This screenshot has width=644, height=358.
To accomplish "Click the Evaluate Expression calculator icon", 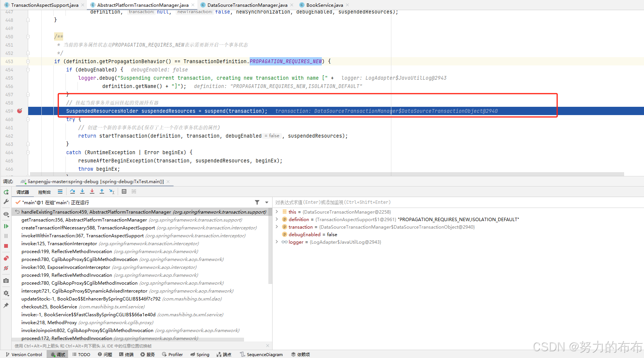I will click(124, 191).
